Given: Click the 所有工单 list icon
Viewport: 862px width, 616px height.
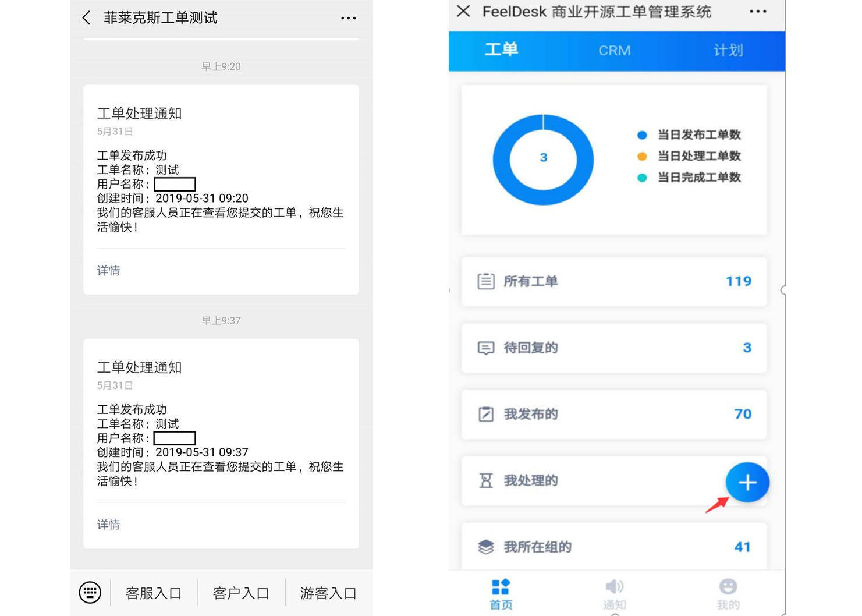Looking at the screenshot, I should point(486,281).
